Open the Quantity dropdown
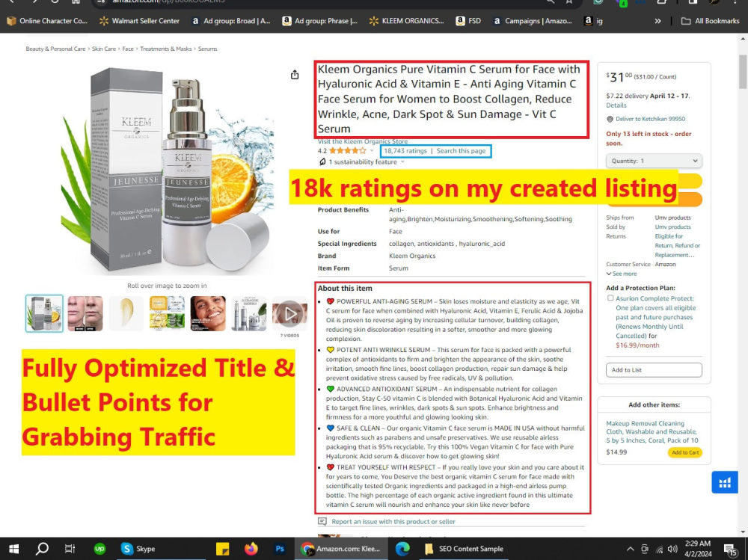 click(654, 161)
